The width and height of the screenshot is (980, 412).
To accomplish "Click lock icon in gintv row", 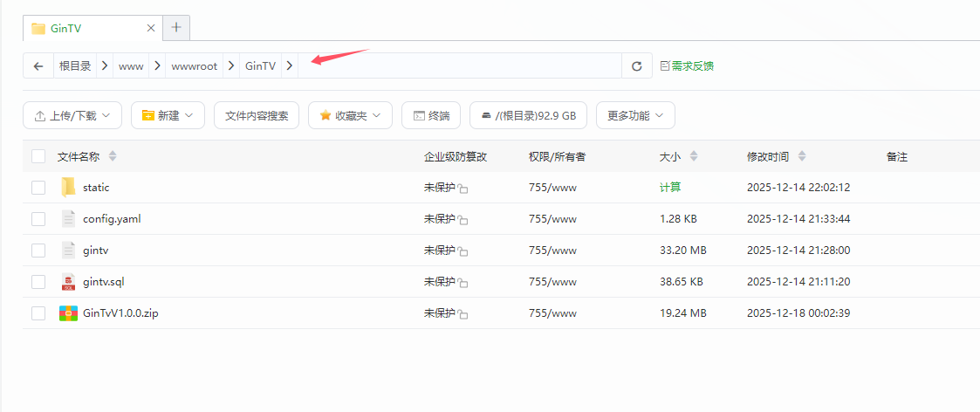I will (x=463, y=251).
